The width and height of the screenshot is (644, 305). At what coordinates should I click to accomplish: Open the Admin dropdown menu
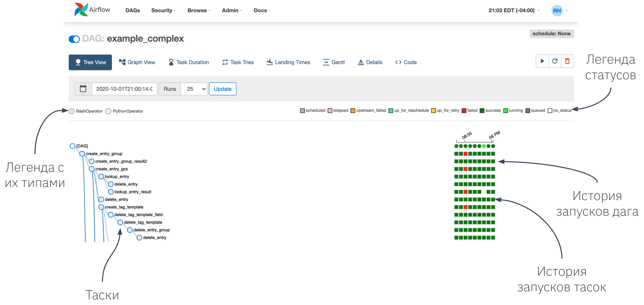(x=232, y=11)
